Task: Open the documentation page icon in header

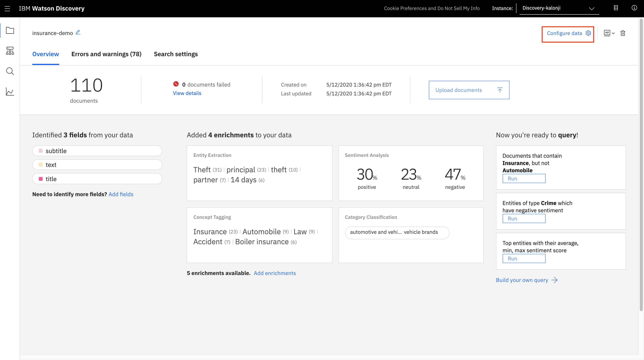Action: (616, 8)
